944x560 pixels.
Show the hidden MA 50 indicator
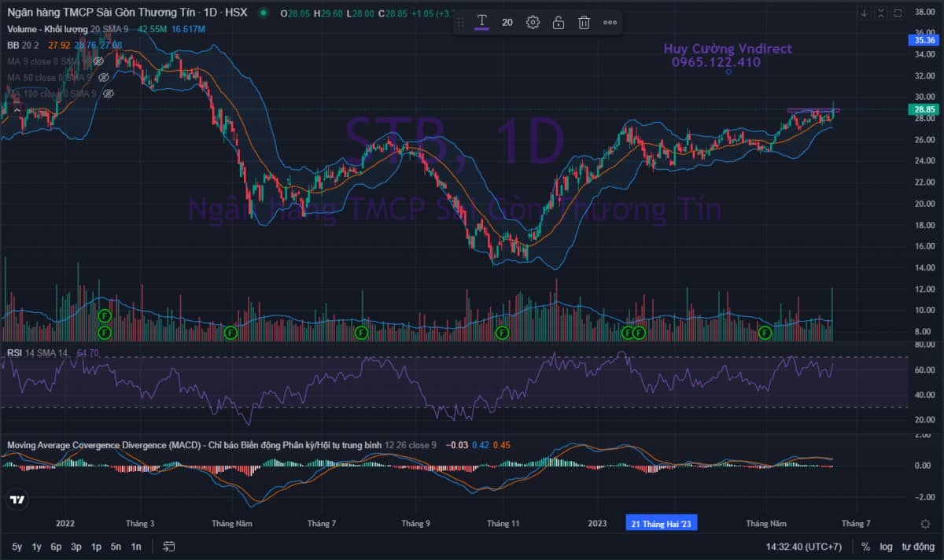[103, 77]
